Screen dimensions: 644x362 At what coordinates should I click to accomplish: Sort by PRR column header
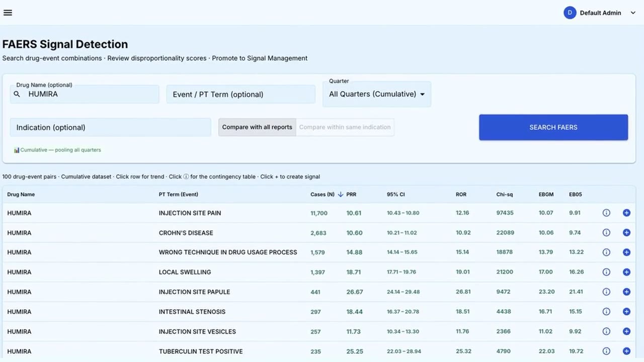(x=351, y=195)
